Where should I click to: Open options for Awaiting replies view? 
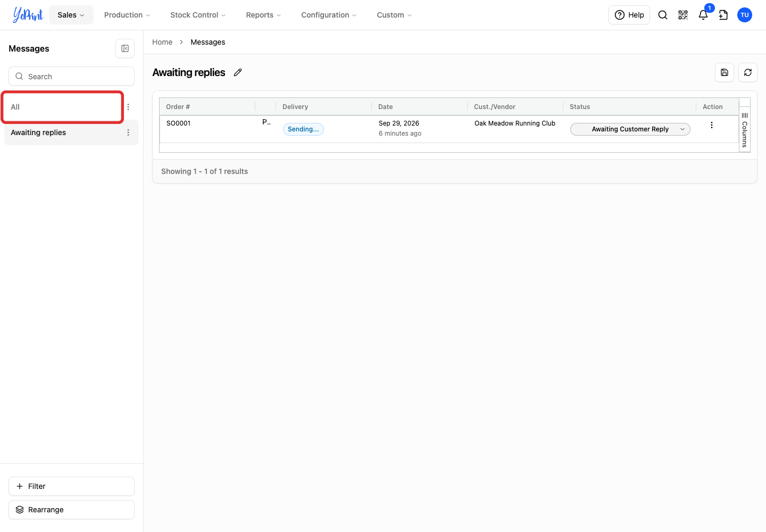click(x=128, y=132)
